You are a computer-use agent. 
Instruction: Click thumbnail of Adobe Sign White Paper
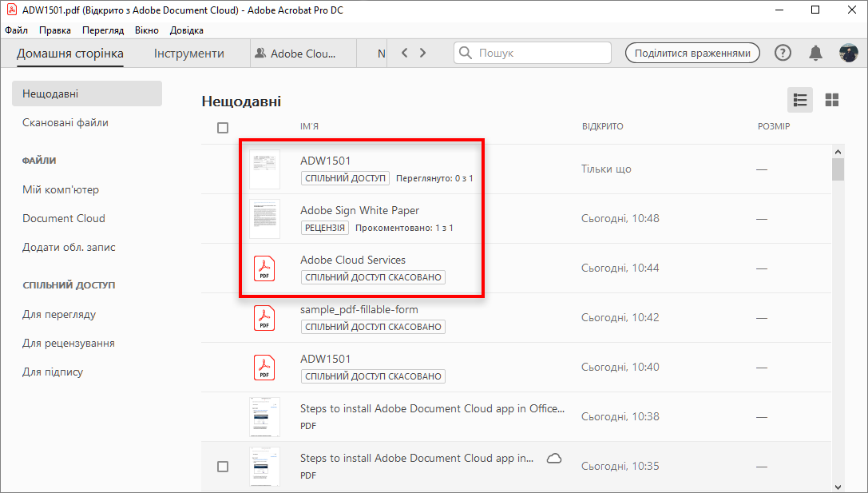(264, 219)
